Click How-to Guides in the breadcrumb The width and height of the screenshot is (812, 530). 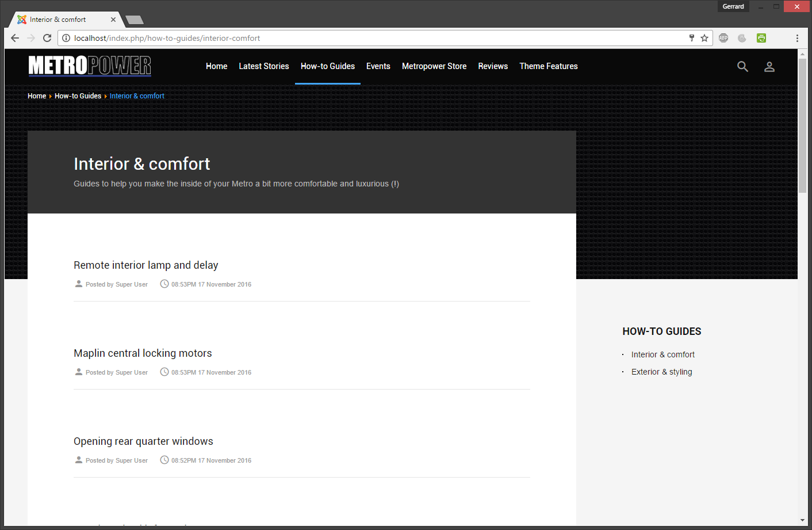pos(78,96)
